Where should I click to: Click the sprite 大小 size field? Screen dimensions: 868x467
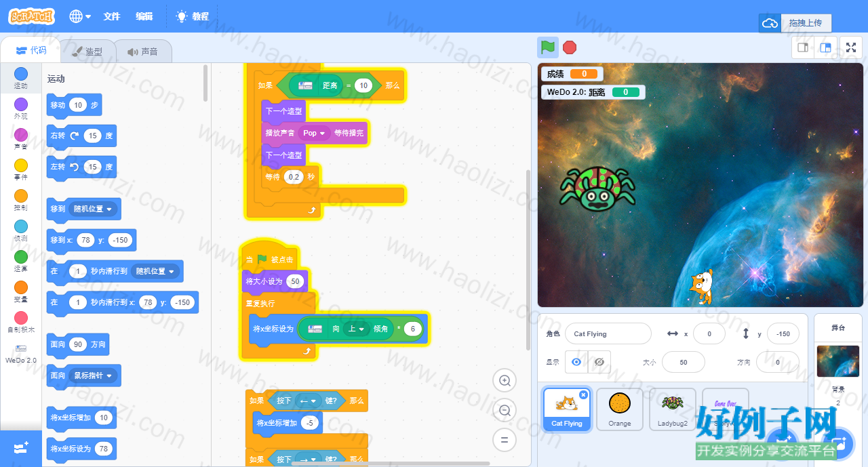(x=684, y=362)
